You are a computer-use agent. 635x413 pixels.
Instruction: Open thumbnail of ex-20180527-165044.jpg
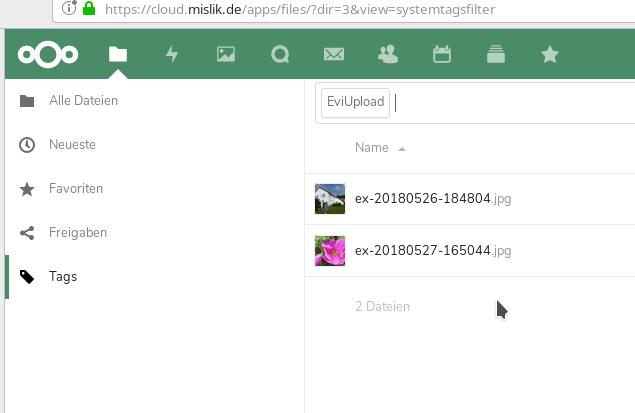click(330, 251)
